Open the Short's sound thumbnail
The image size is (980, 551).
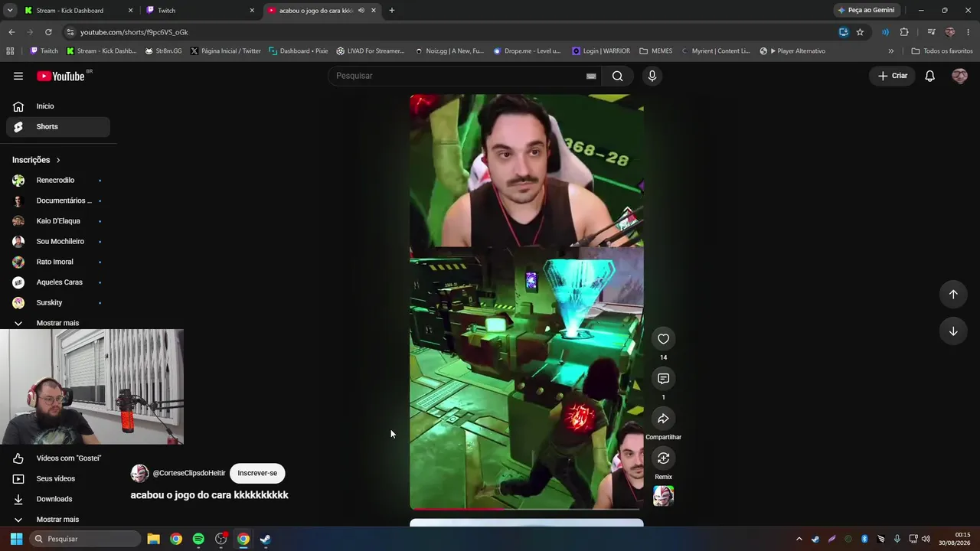pos(663,496)
